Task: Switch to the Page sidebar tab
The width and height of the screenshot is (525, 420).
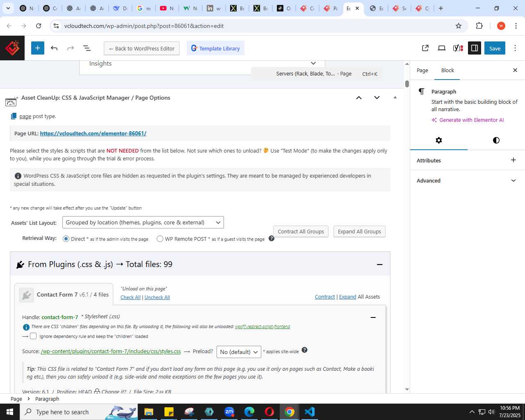Action: (x=422, y=70)
